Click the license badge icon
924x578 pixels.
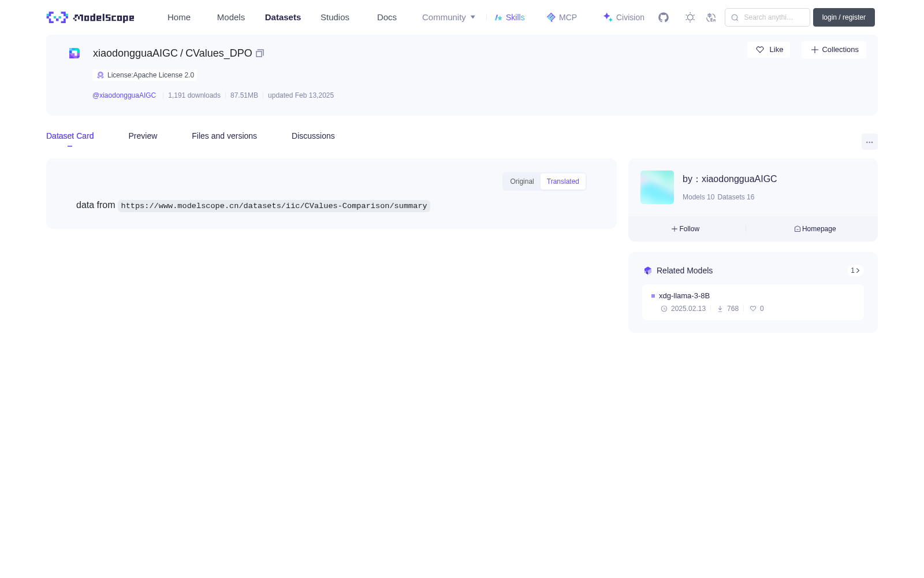pos(100,75)
